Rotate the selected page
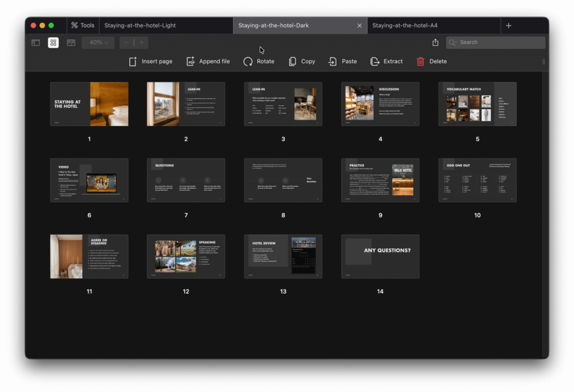Image resolution: width=574 pixels, height=392 pixels. tap(248, 62)
